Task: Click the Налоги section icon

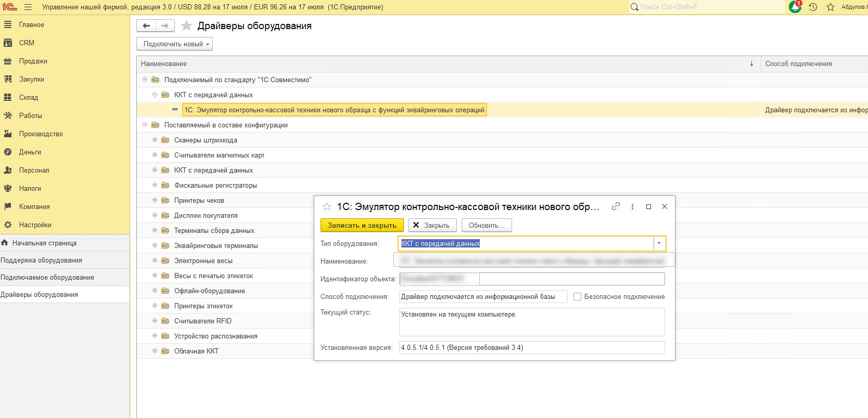Action: tap(8, 188)
